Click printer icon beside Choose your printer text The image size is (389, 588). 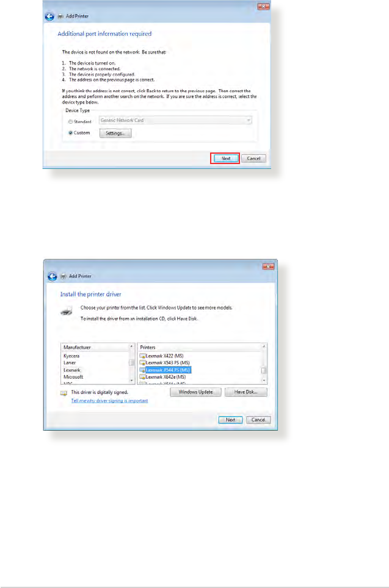[67, 311]
